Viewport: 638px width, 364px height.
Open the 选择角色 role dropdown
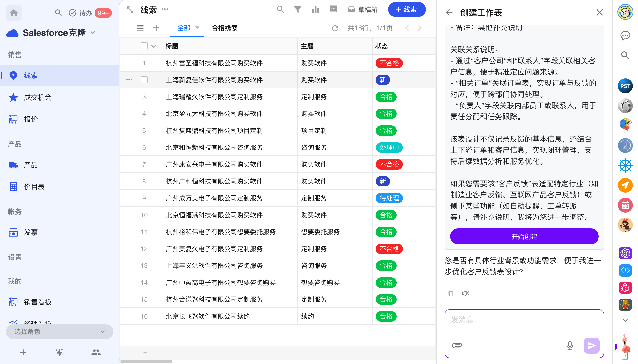click(59, 331)
